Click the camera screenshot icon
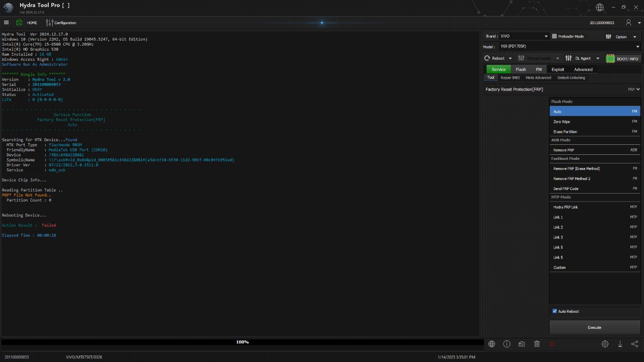The image size is (644, 362). (x=522, y=344)
